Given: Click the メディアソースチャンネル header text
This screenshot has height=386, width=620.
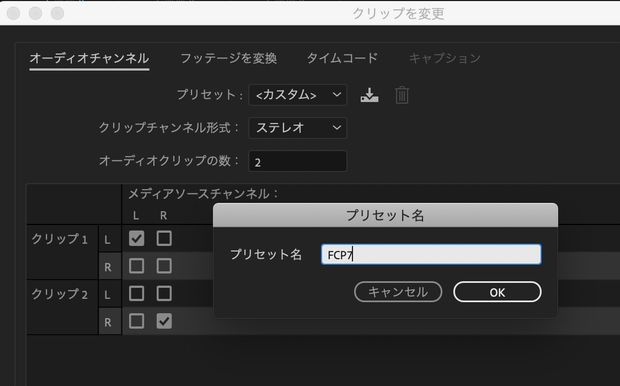Looking at the screenshot, I should (203, 194).
